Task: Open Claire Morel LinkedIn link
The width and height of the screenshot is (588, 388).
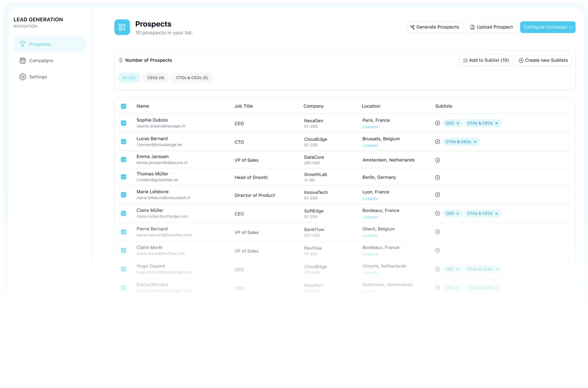Action: 370,254
